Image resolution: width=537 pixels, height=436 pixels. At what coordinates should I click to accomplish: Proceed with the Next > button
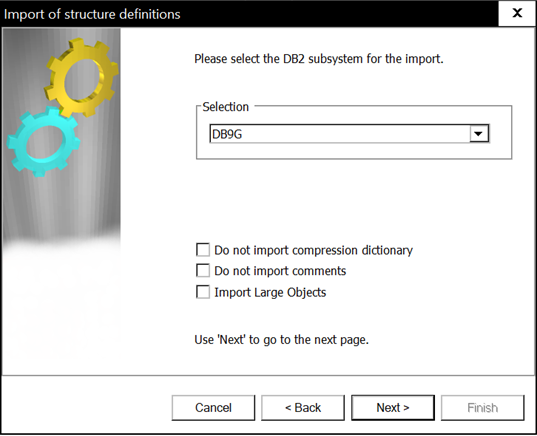click(393, 408)
